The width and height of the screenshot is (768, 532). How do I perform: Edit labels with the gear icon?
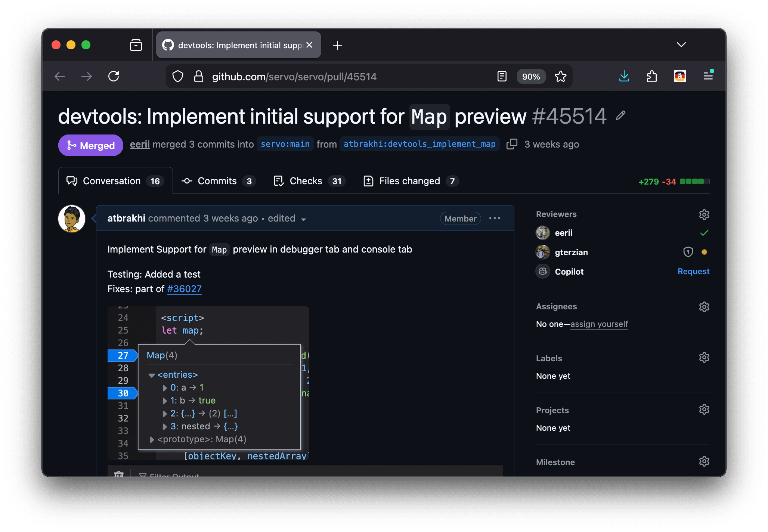(x=704, y=358)
